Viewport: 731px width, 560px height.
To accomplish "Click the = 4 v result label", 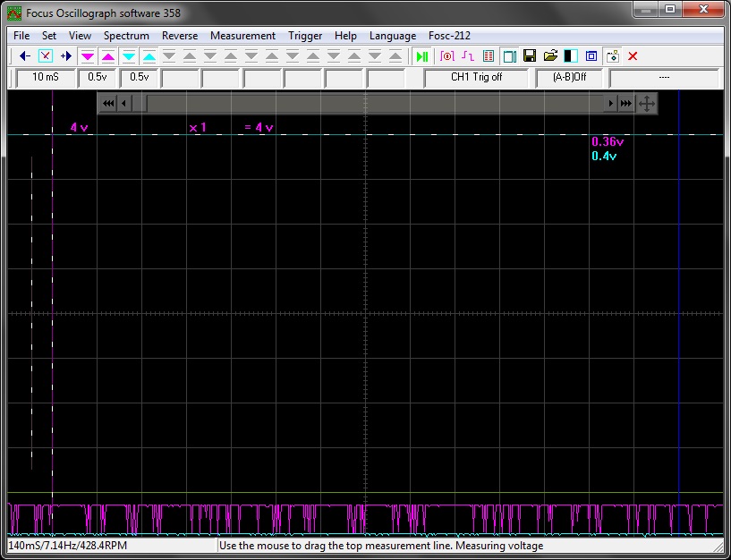I will pos(259,127).
